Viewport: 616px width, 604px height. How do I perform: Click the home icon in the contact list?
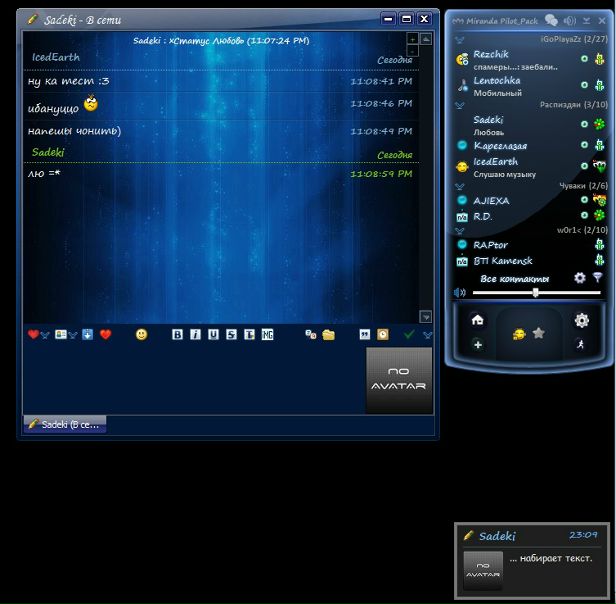point(477,320)
